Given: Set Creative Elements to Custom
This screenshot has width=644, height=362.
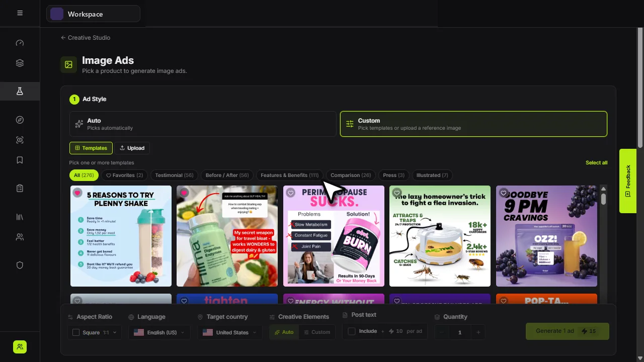Looking at the screenshot, I should [316, 332].
